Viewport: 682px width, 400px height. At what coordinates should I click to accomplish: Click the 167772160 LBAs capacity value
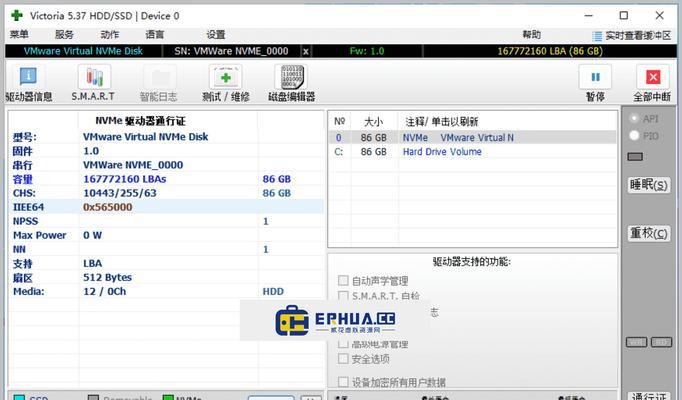pyautogui.click(x=124, y=179)
